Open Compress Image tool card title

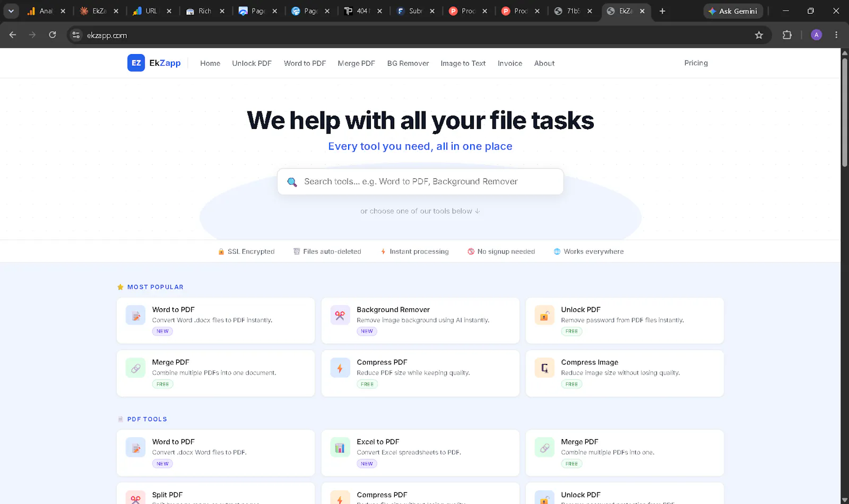click(590, 362)
